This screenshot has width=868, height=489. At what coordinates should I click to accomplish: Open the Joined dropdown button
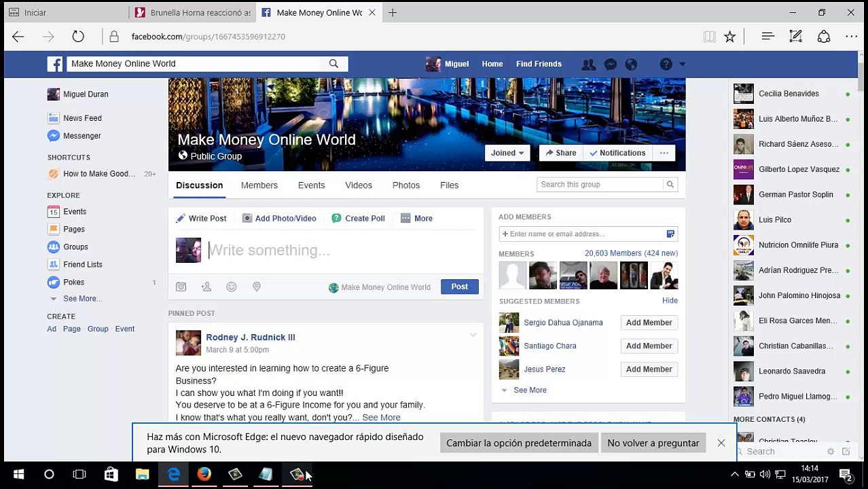[508, 153]
